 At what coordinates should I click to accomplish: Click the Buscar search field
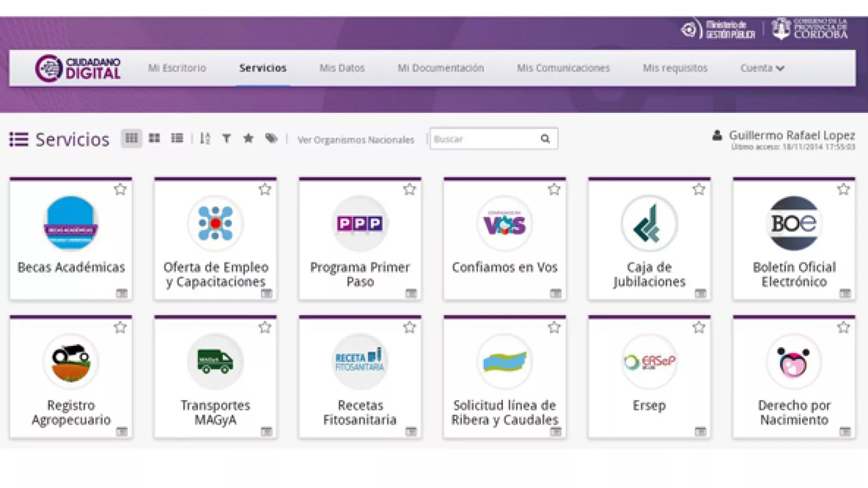pyautogui.click(x=483, y=139)
